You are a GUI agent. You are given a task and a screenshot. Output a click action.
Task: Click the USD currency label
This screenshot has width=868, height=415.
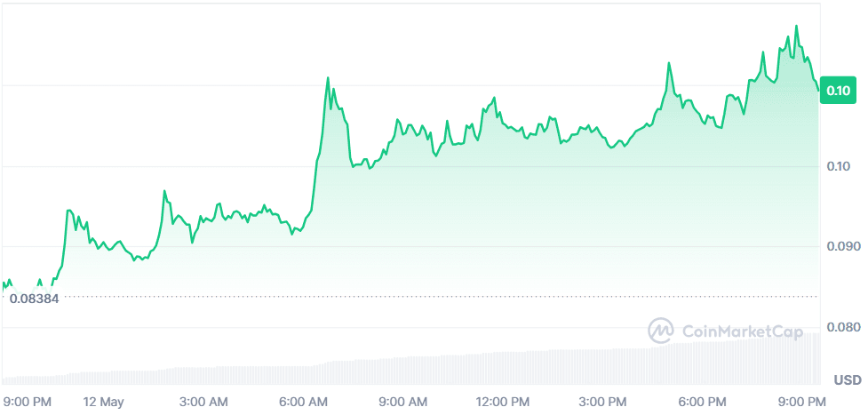coord(847,380)
